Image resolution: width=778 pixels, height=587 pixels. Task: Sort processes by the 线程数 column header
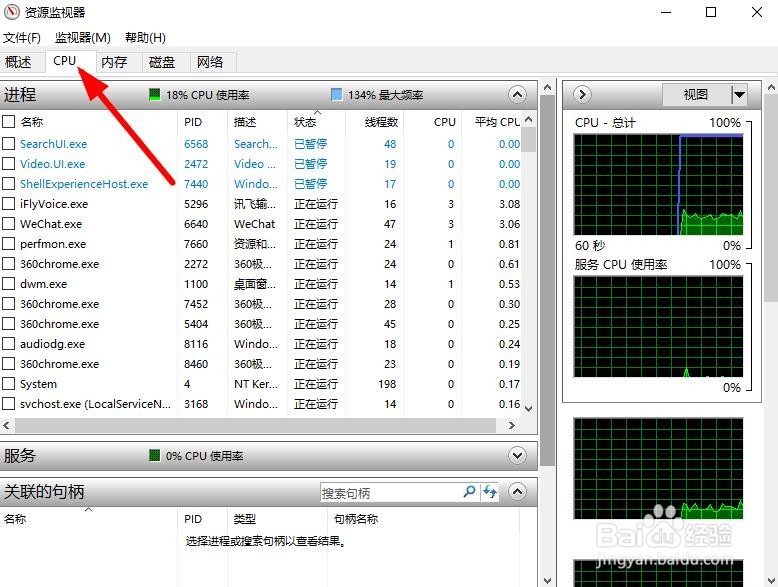pyautogui.click(x=375, y=122)
